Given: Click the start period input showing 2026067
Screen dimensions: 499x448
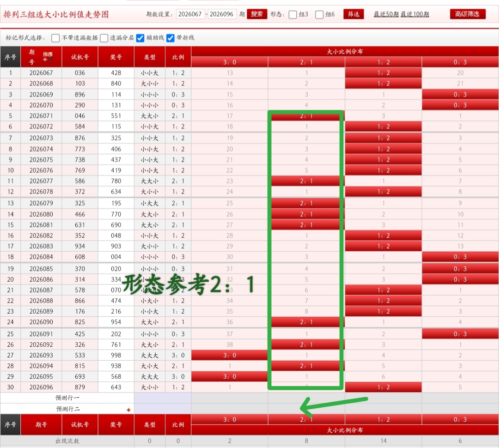Looking at the screenshot, I should 190,14.
